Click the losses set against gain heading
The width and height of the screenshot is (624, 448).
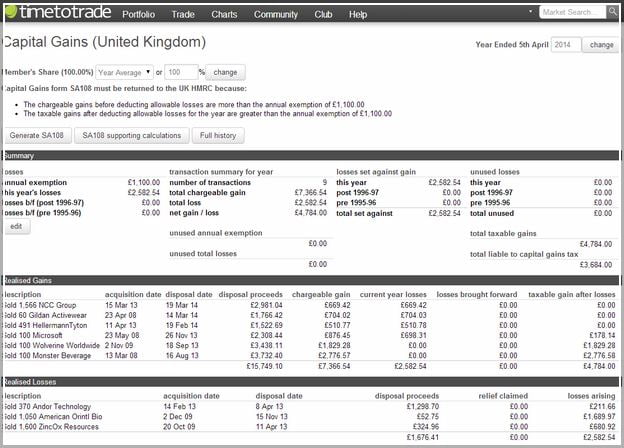376,172
